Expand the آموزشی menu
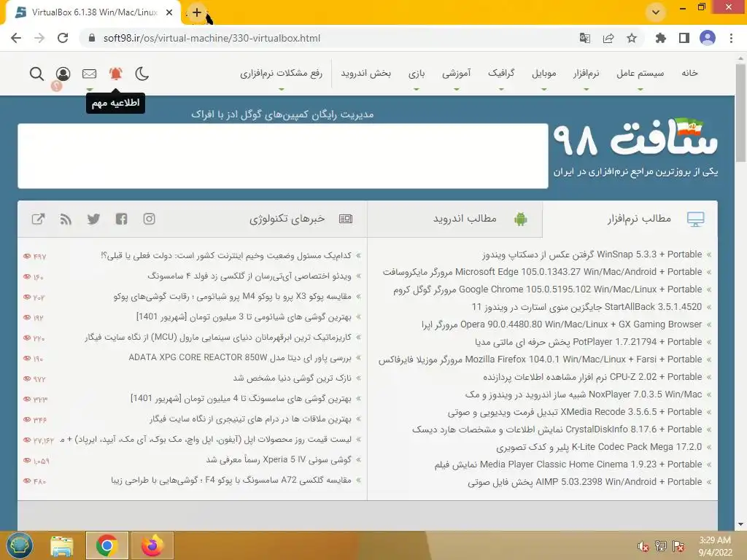747x560 pixels. coord(457,73)
